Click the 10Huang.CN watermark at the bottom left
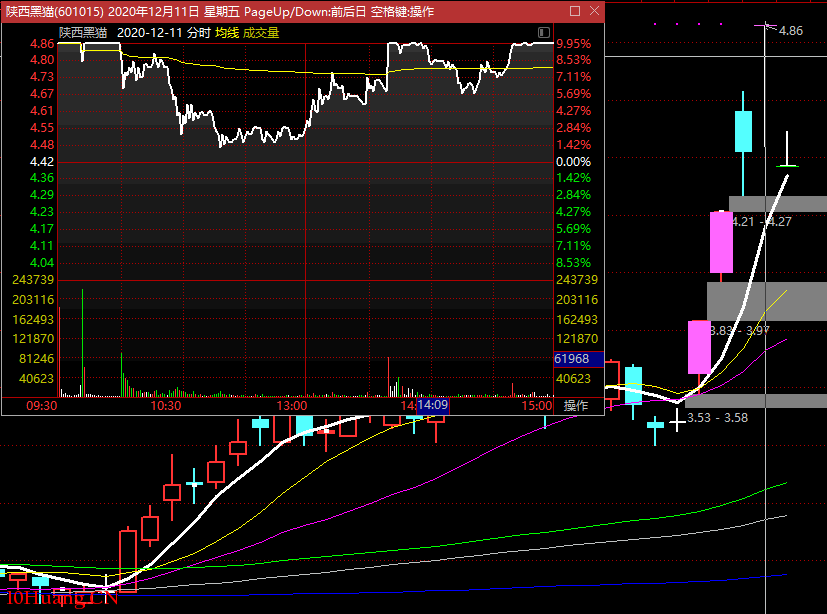Viewport: 827px width, 614px height. 60,598
